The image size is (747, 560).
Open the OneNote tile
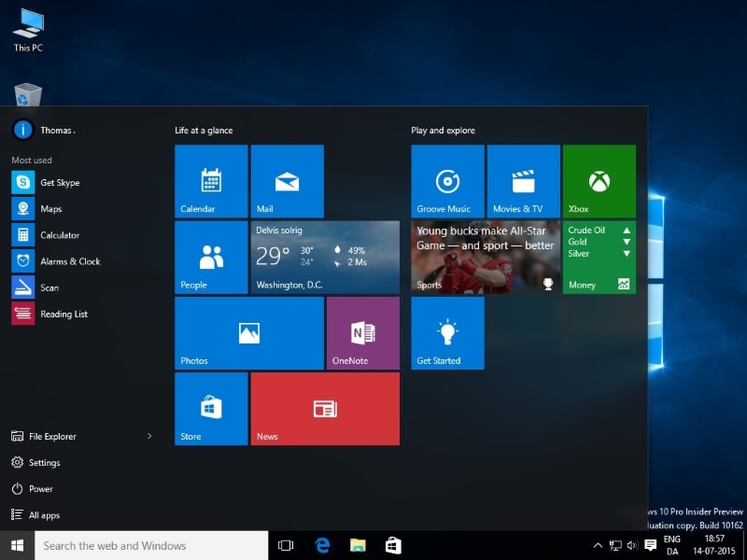(362, 332)
